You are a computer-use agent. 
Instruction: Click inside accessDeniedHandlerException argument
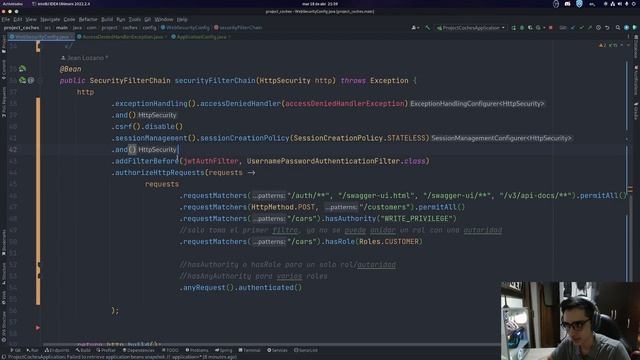[x=344, y=103]
